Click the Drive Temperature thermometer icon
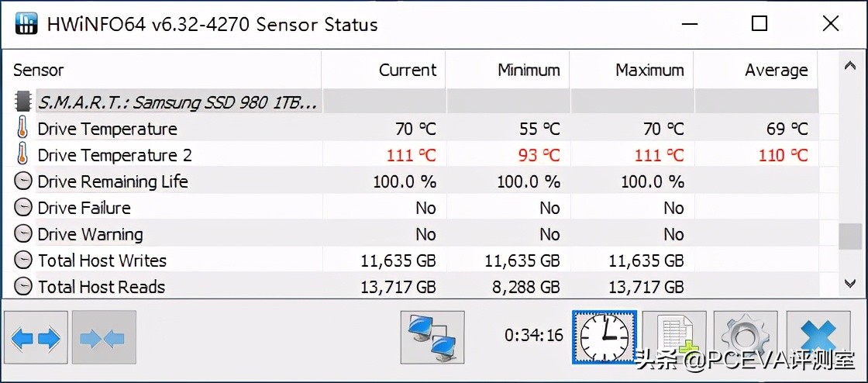The width and height of the screenshot is (868, 383). (23, 129)
